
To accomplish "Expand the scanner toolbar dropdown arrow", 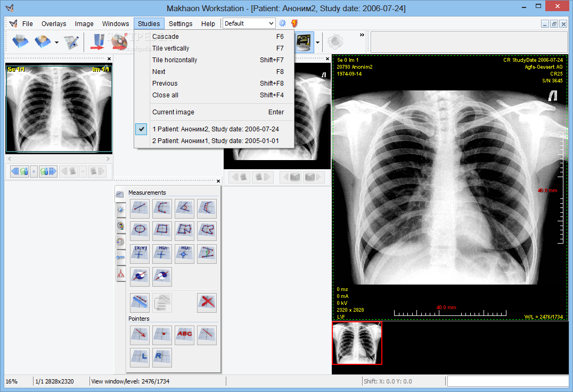I will coord(56,43).
